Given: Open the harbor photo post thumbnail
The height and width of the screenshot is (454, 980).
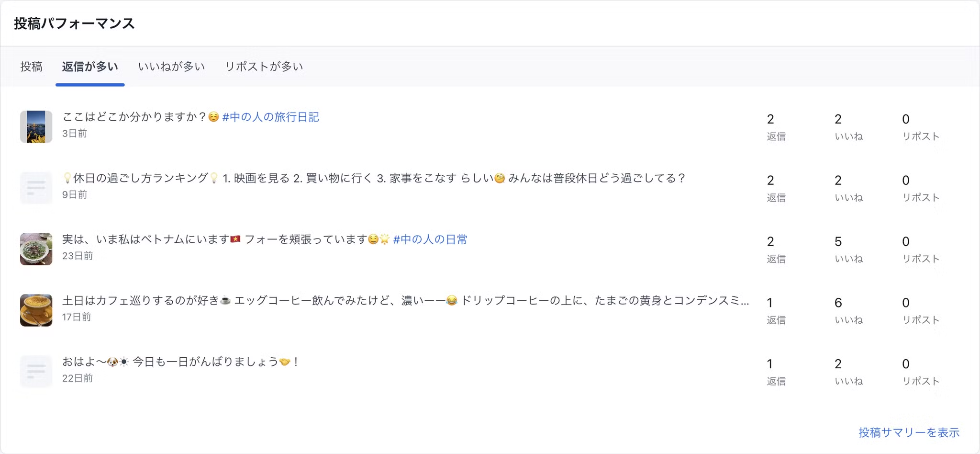Looking at the screenshot, I should pos(36,126).
